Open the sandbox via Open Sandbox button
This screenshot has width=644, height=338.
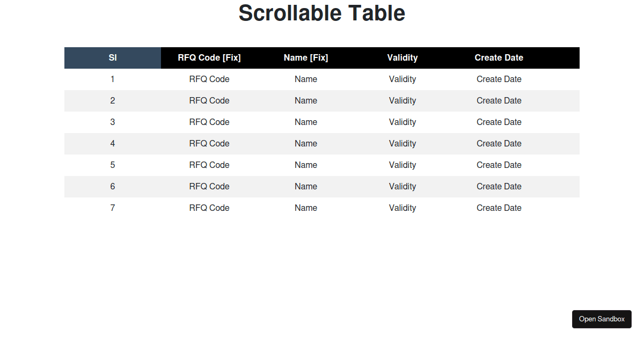[602, 319]
